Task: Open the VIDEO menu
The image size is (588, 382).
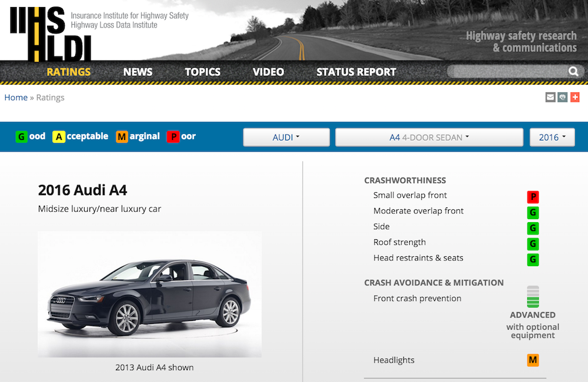Action: coord(269,72)
